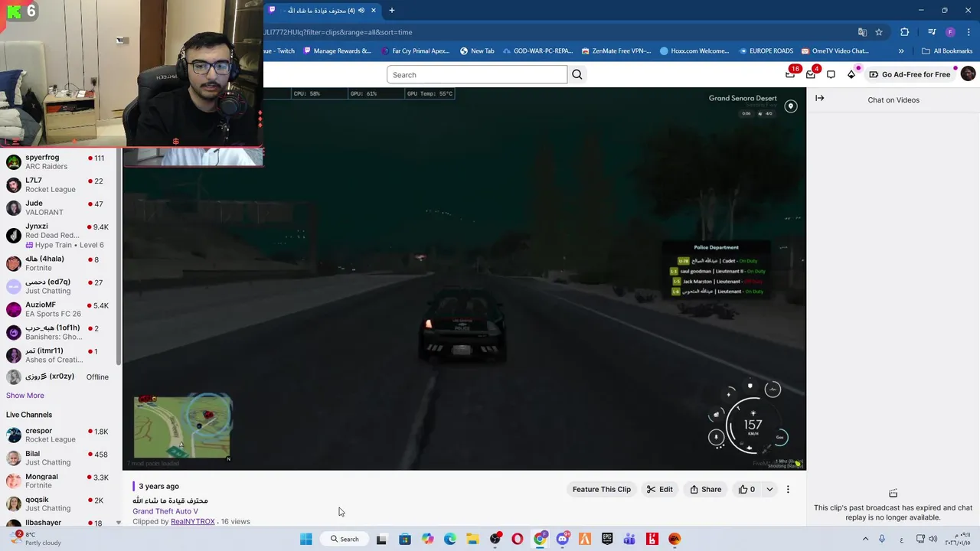
Task: Open clip more options menu
Action: (x=788, y=489)
